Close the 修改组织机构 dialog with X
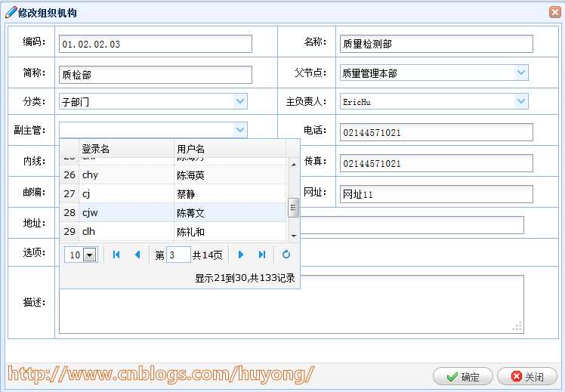 [555, 12]
